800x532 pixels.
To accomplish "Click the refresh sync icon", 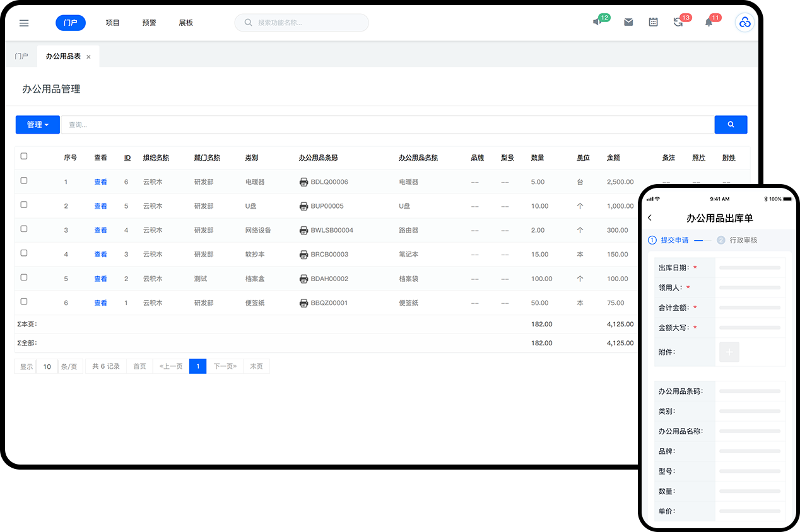I will (x=678, y=22).
